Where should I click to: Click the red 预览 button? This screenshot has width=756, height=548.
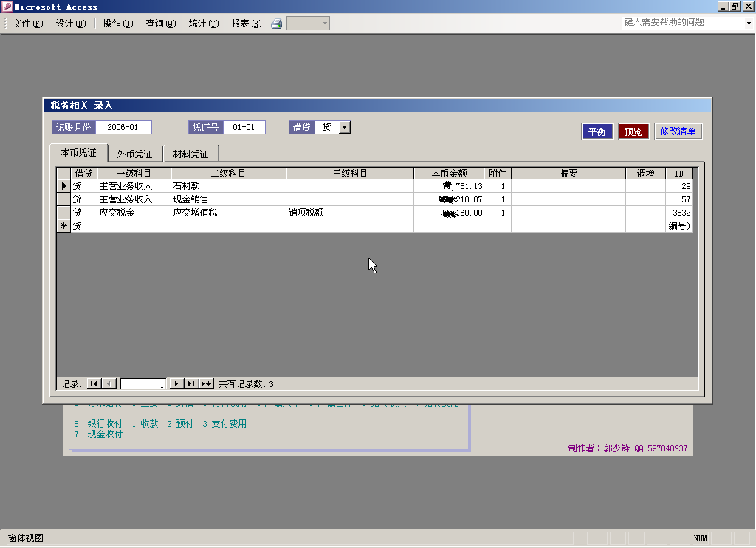point(633,131)
